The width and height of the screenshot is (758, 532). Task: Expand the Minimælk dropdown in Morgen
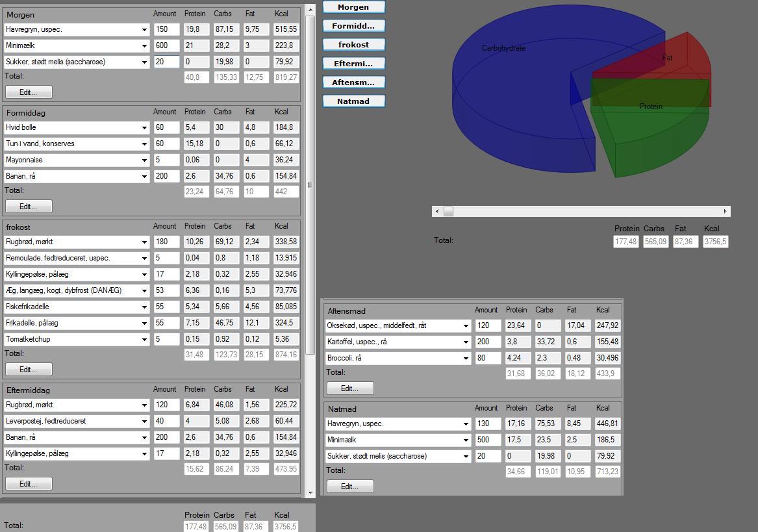[x=144, y=46]
